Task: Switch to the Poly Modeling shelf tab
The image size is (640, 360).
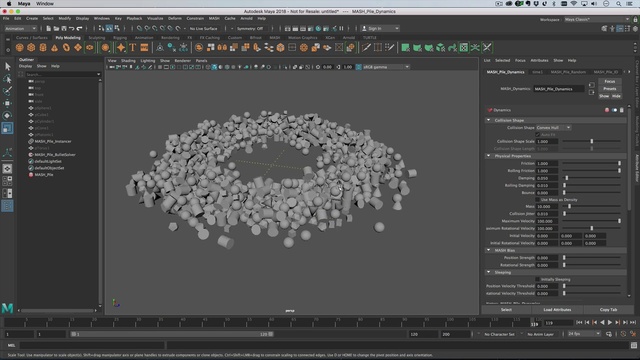Action: (x=68, y=38)
